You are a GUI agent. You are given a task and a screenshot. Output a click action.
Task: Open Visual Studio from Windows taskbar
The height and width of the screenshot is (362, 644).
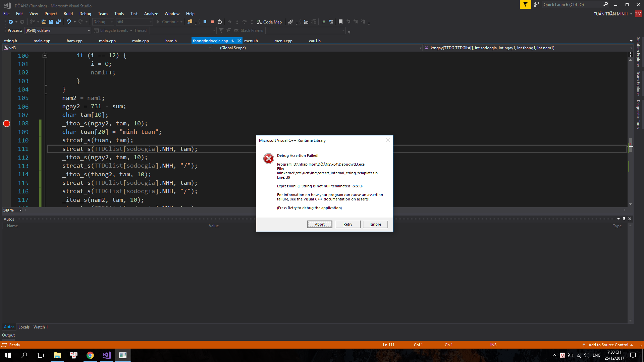click(x=107, y=355)
